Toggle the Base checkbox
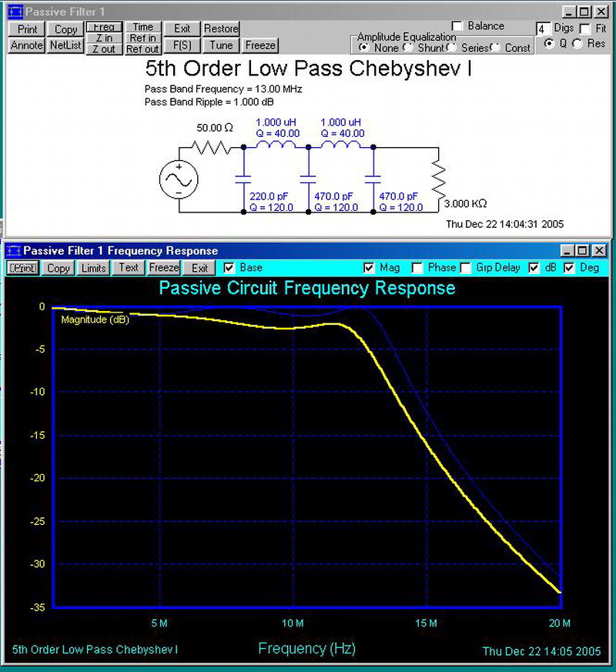Image resolution: width=616 pixels, height=672 pixels. 229,268
